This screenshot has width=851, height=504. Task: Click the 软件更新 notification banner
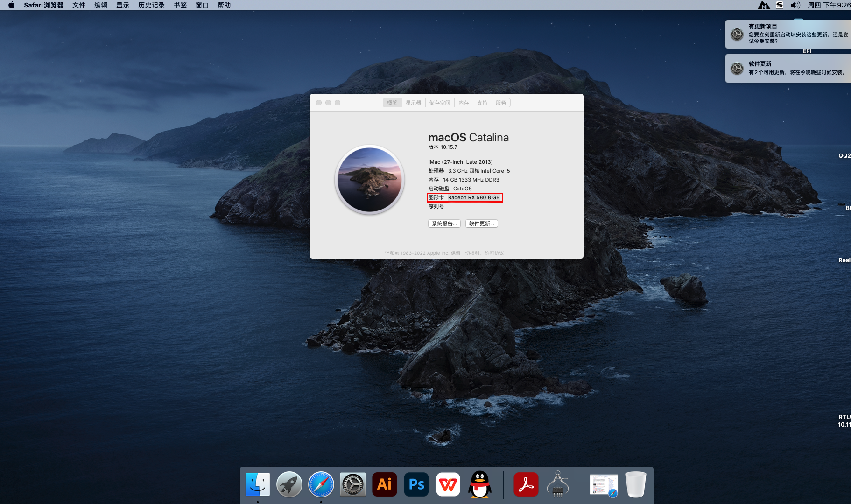tap(788, 68)
